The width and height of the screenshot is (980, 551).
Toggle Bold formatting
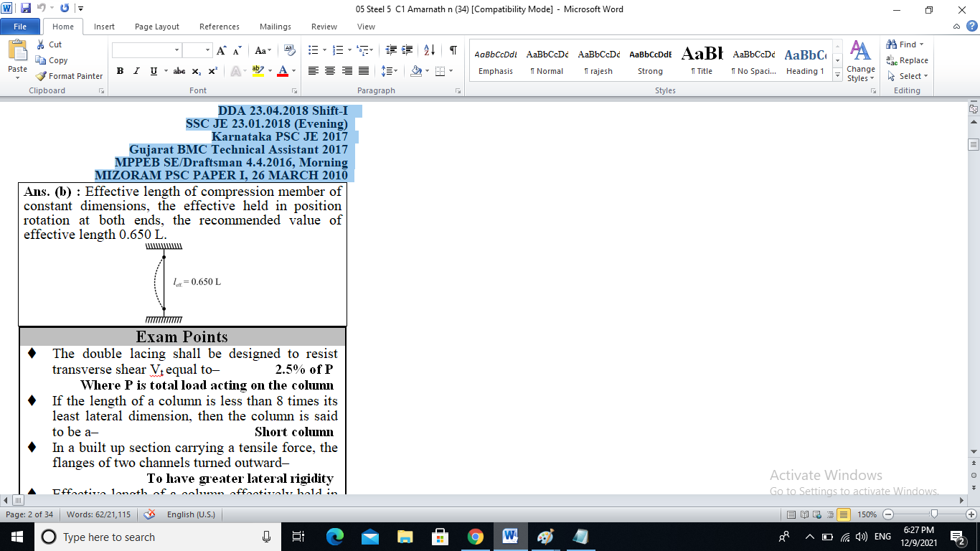coord(120,71)
